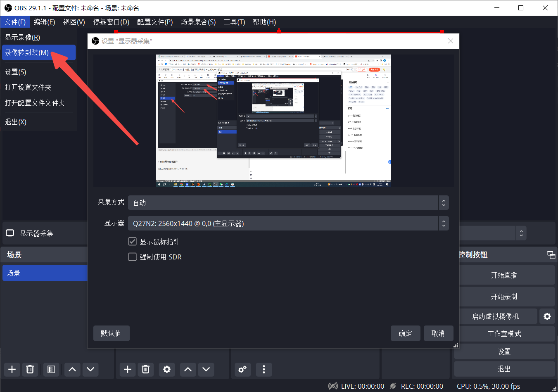The height and width of the screenshot is (392, 558).
Task: Add a new scene with the plus icon
Action: pyautogui.click(x=12, y=369)
